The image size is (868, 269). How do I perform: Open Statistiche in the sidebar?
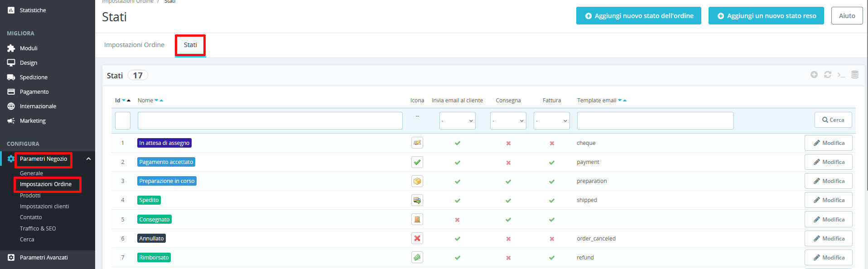(x=33, y=10)
